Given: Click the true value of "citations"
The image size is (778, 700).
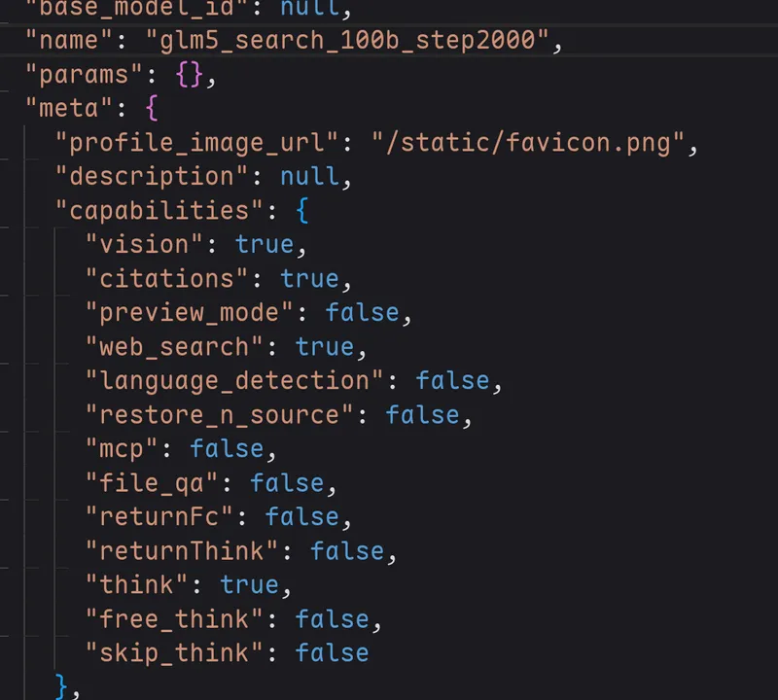Looking at the screenshot, I should pos(309,279).
